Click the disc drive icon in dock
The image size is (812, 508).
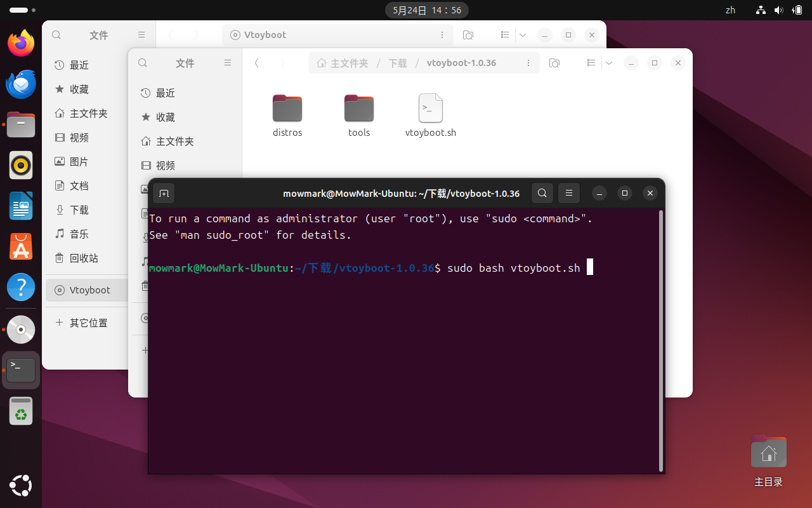point(21,330)
